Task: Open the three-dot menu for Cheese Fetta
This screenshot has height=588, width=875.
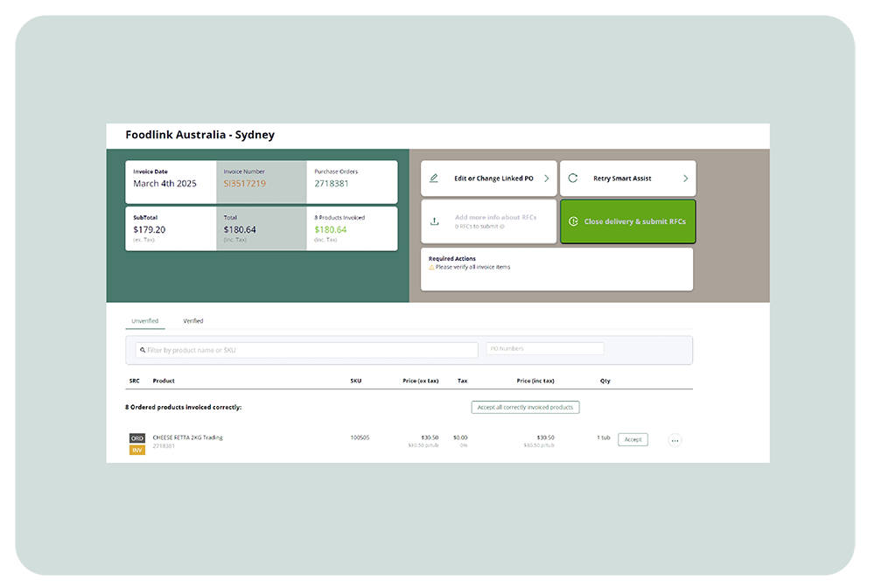Action: click(675, 441)
